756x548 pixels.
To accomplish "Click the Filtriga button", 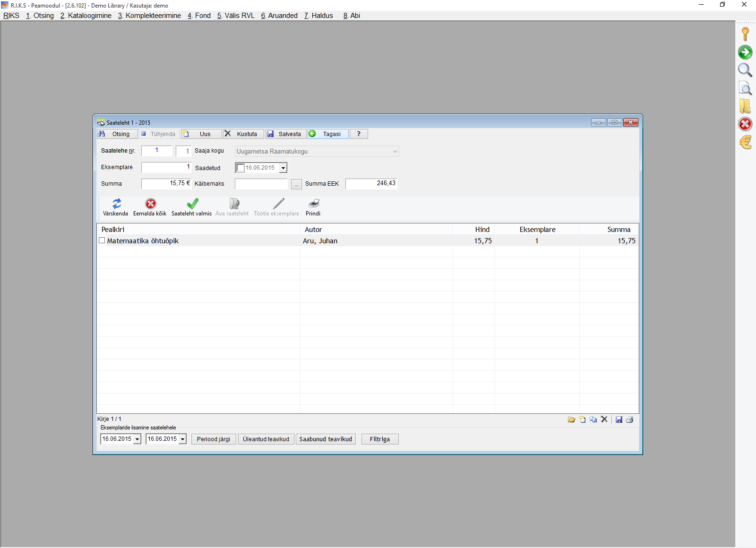I will [x=380, y=439].
